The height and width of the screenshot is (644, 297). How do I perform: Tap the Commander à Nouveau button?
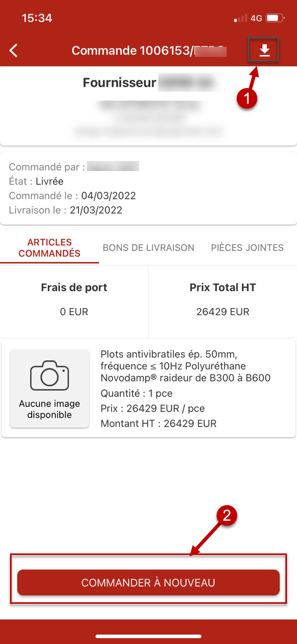click(x=148, y=583)
